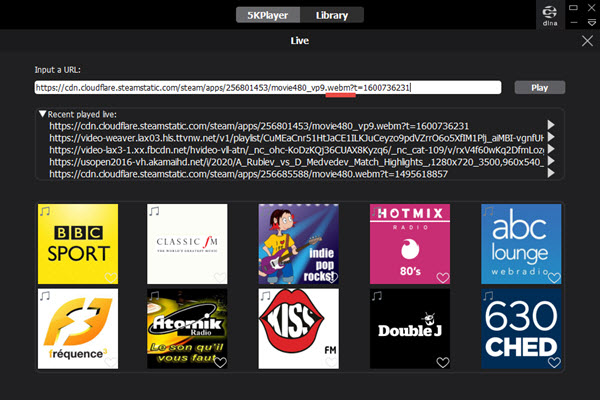Favorite abc lounge with its heart icon
The width and height of the screenshot is (600, 400).
(554, 277)
